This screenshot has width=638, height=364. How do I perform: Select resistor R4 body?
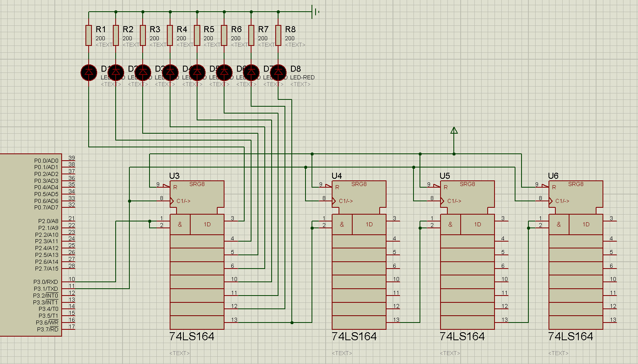click(170, 35)
